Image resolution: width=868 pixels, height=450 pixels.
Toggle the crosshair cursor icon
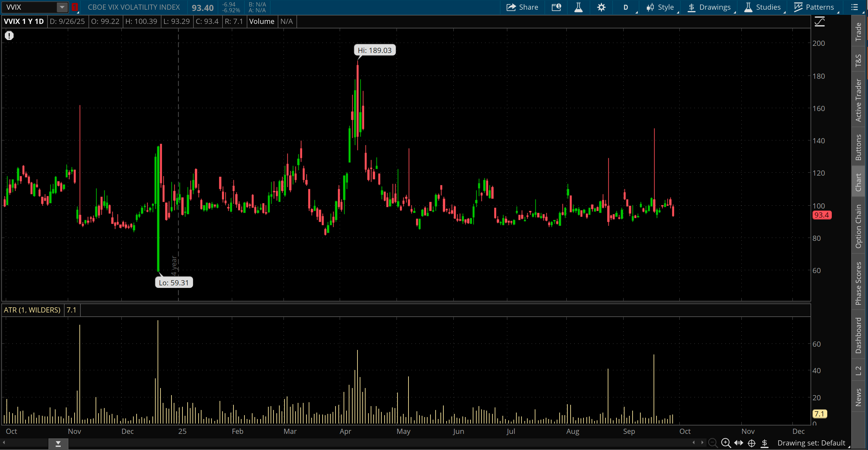pyautogui.click(x=751, y=443)
